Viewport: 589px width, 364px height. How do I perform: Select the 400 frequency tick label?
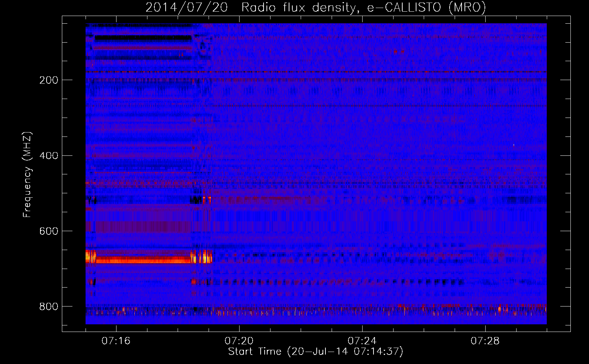[x=49, y=156]
